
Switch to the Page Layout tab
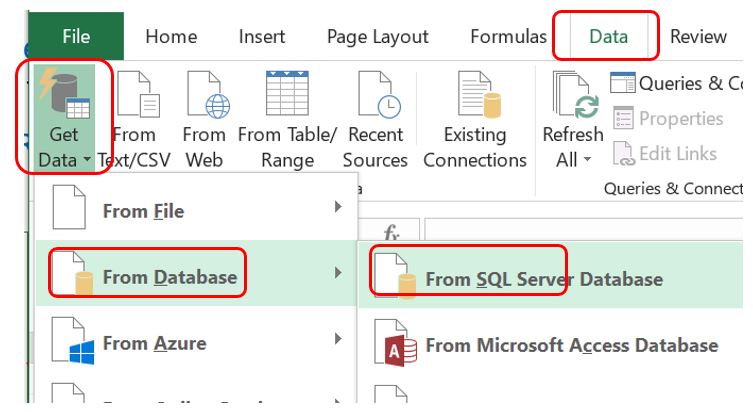click(377, 37)
